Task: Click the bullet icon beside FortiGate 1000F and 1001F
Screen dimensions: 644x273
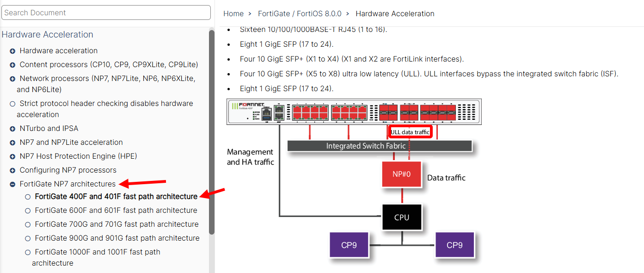Action: coord(28,252)
